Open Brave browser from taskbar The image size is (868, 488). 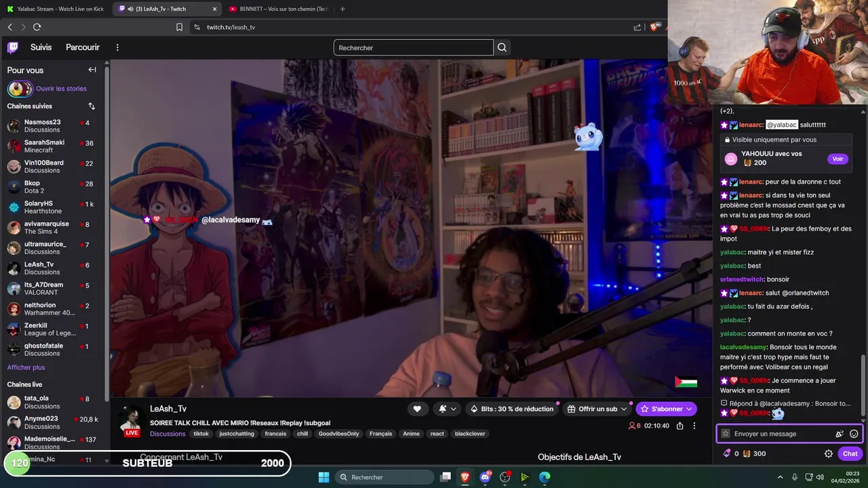point(465,477)
